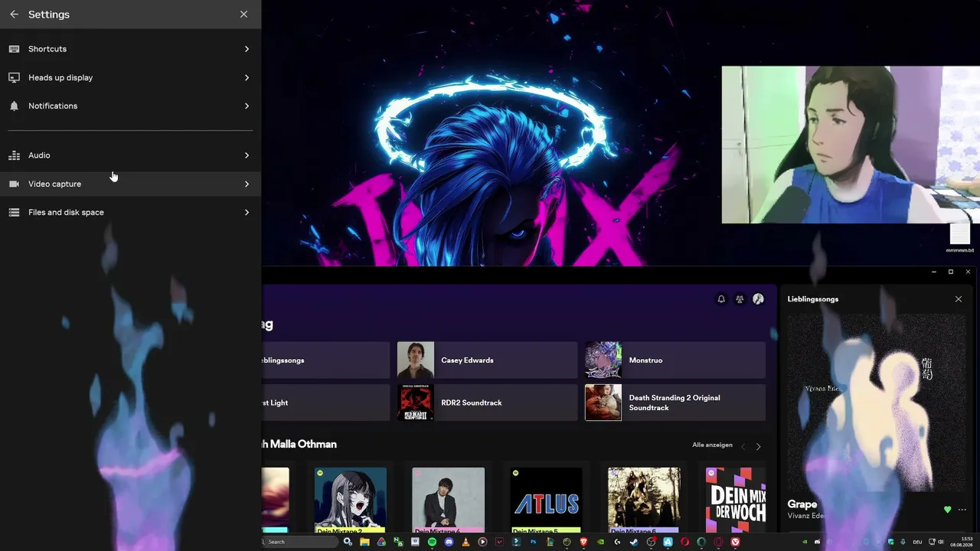This screenshot has width=980, height=551.
Task: Click the camera icon beside Video capture
Action: [x=14, y=184]
